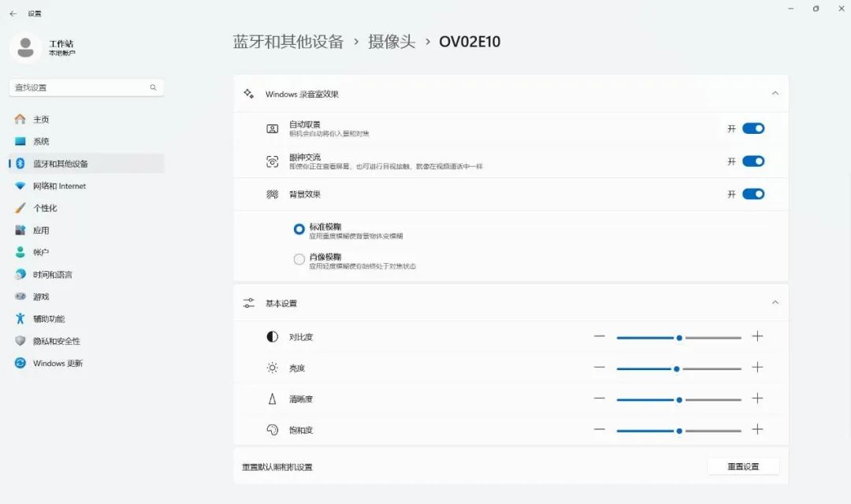Decrease 对比度 with the minus button

click(599, 336)
